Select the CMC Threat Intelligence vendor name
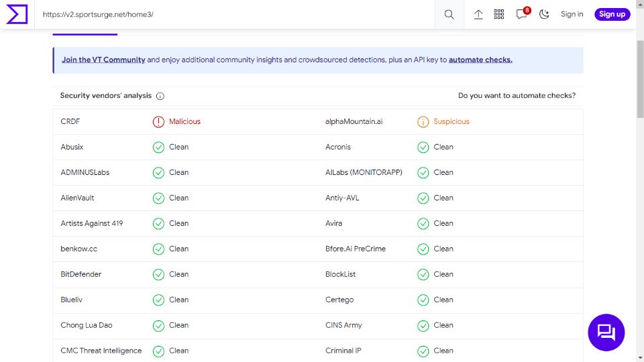 [101, 351]
